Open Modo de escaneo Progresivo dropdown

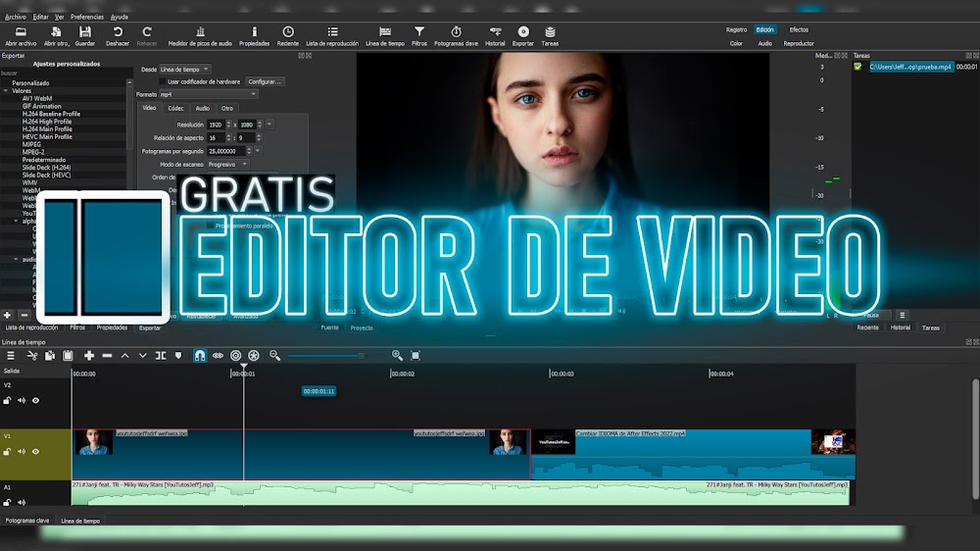(x=227, y=165)
